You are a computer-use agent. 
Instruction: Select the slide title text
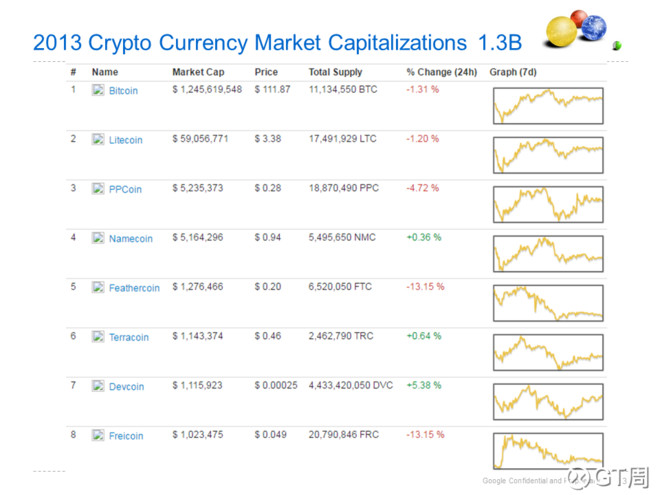pos(263,42)
